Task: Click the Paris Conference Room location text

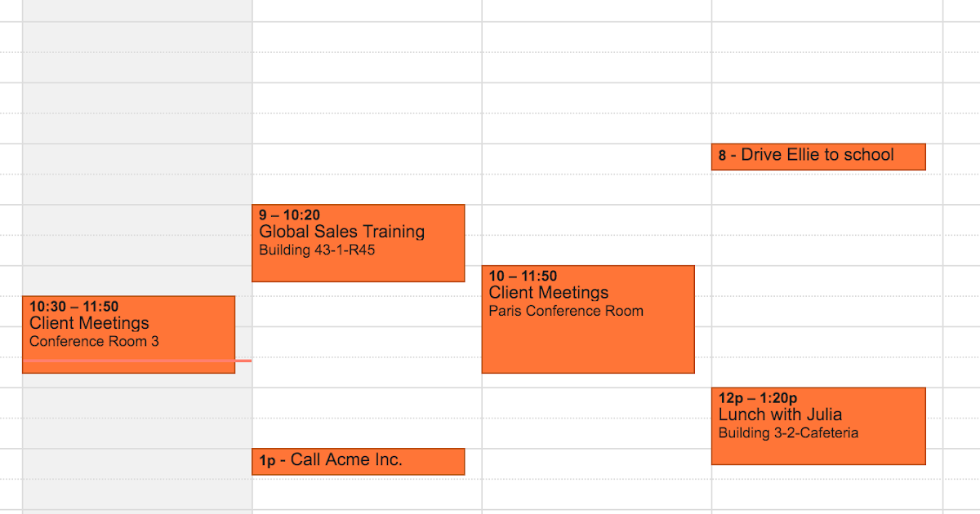Action: click(566, 311)
